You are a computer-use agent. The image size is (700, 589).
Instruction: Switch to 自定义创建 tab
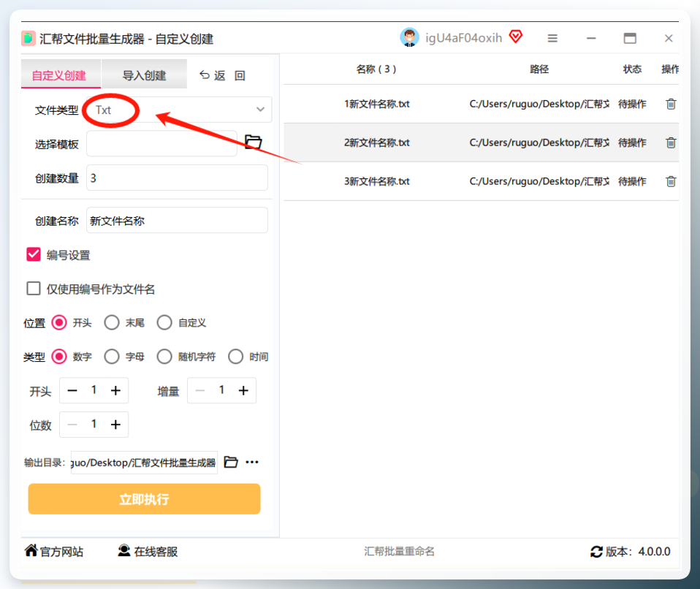[x=61, y=75]
